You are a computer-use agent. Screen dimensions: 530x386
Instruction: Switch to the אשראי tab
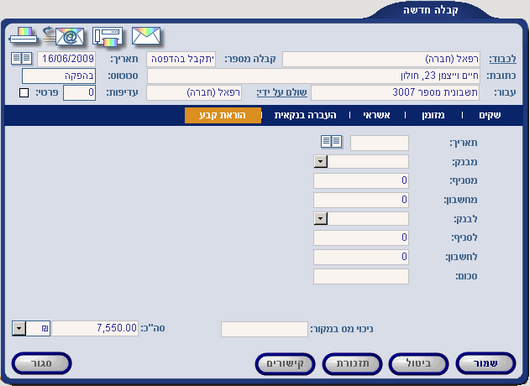(x=377, y=115)
